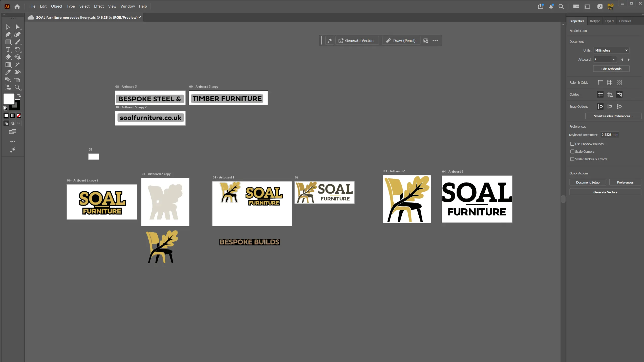Toggle Lock Guides icon
The image size is (644, 362).
coord(610,95)
